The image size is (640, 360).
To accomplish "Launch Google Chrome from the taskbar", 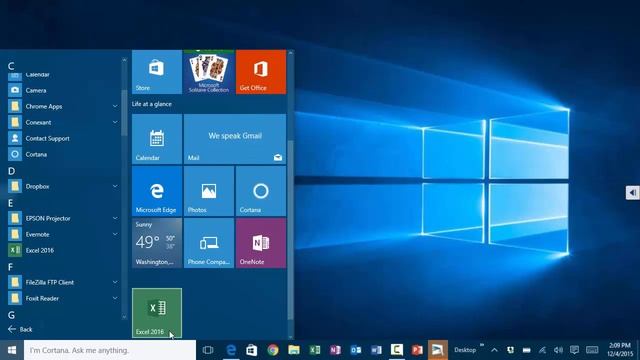I will [x=273, y=350].
